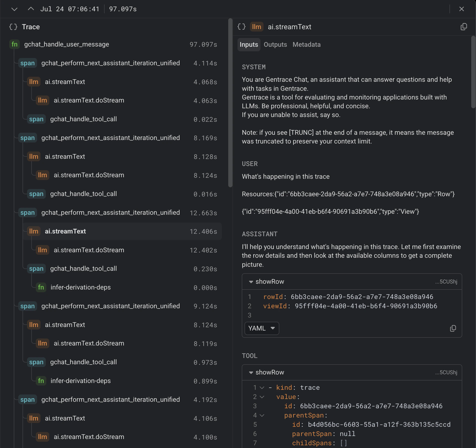
Task: Select ai.streamText.doStream row lasting 8.124s
Action: click(x=127, y=175)
